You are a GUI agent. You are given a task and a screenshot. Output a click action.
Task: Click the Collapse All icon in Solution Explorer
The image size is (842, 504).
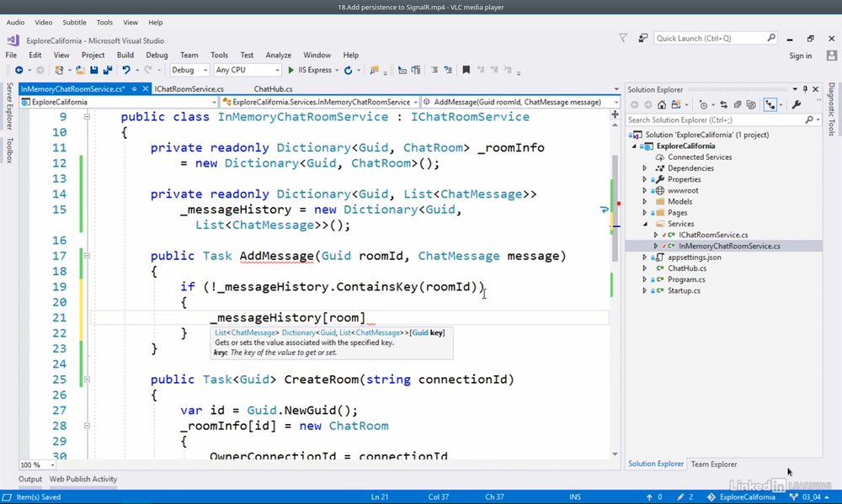coord(738,104)
